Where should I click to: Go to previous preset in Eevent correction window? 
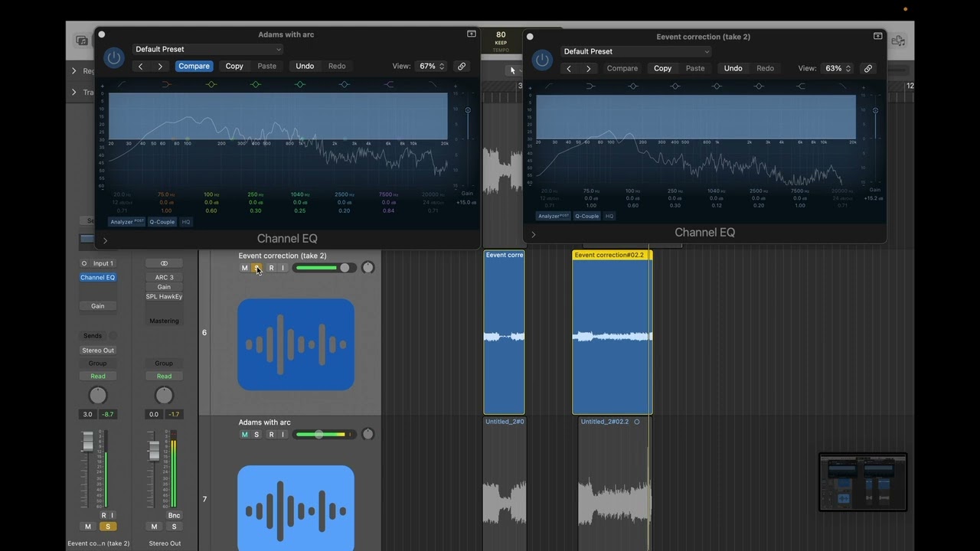click(568, 69)
